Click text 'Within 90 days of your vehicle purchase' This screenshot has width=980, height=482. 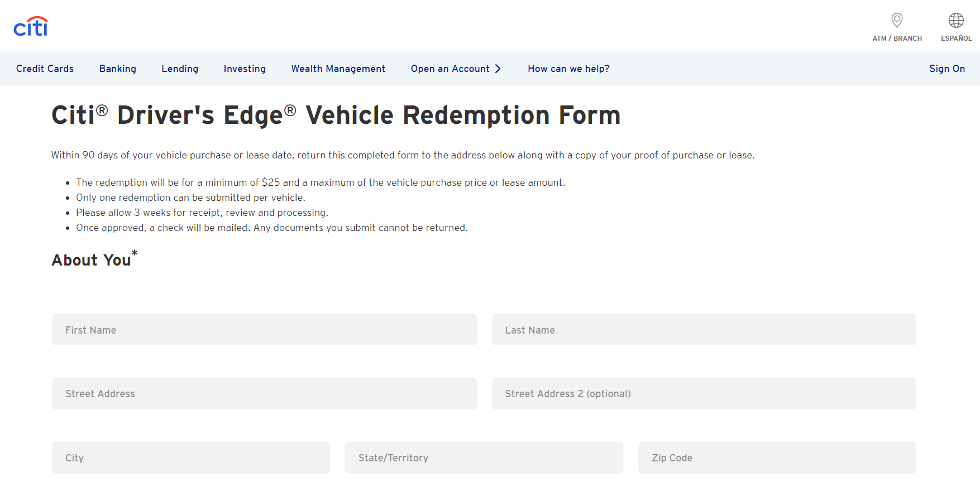[141, 155]
